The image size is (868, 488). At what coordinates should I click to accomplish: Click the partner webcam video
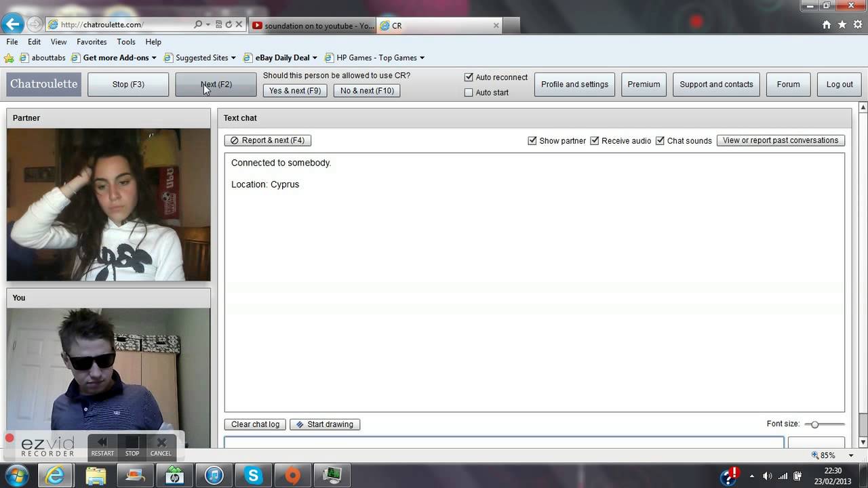click(x=108, y=205)
